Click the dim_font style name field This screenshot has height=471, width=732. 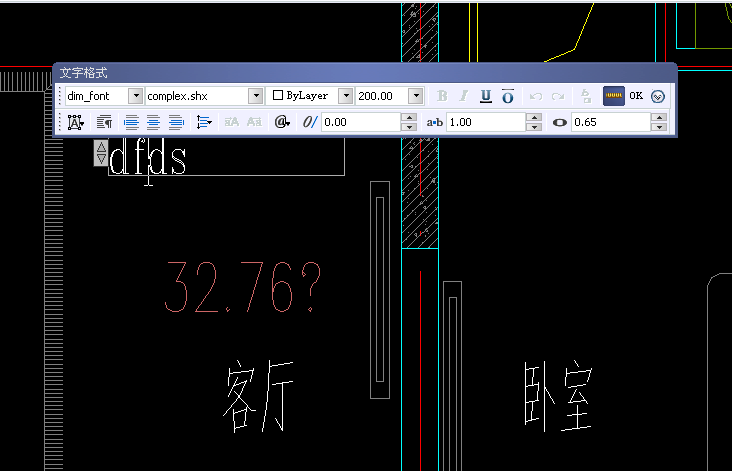pyautogui.click(x=97, y=96)
